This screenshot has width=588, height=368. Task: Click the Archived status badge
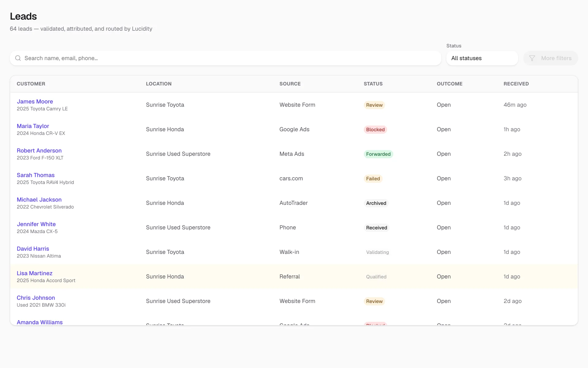[376, 203]
